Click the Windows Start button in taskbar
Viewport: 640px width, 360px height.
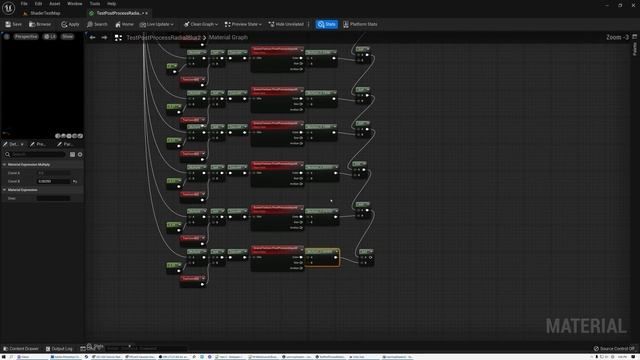(4, 357)
